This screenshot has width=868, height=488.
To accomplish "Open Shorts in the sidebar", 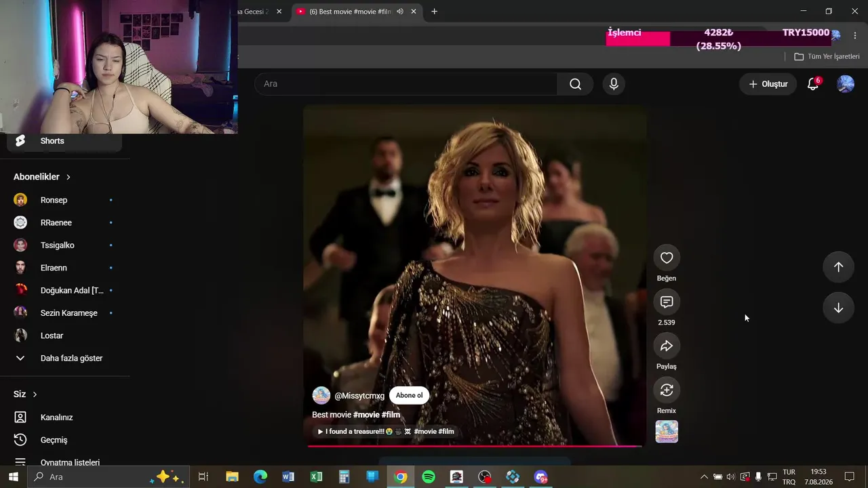I will 64,141.
